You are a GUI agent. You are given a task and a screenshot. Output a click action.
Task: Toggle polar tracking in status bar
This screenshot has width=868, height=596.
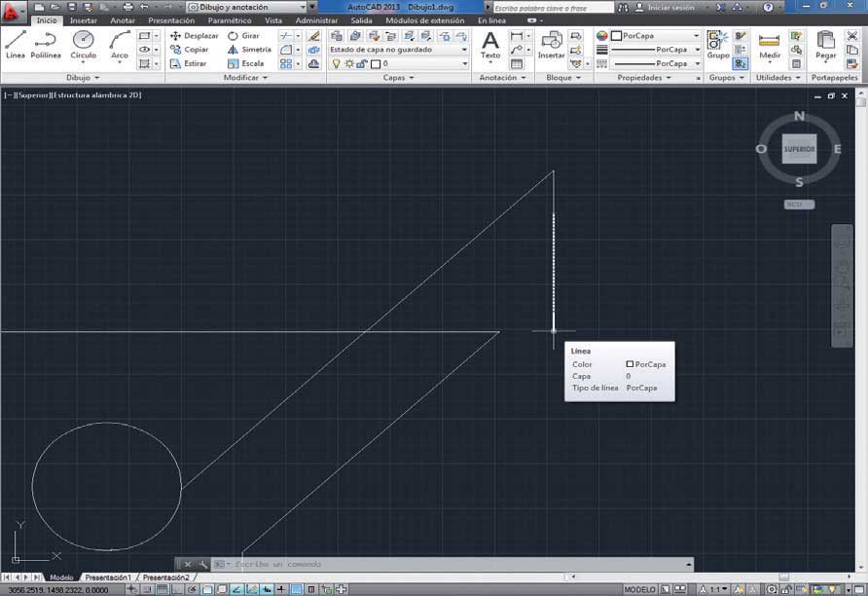[192, 589]
